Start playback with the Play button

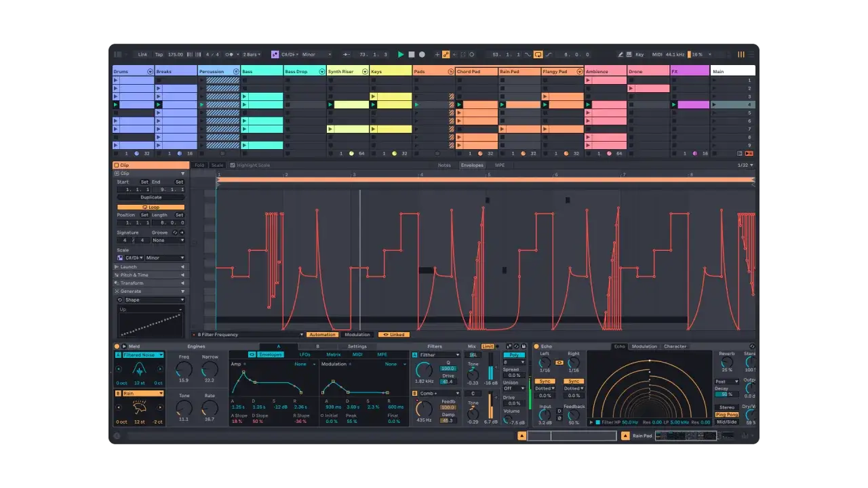tap(401, 54)
